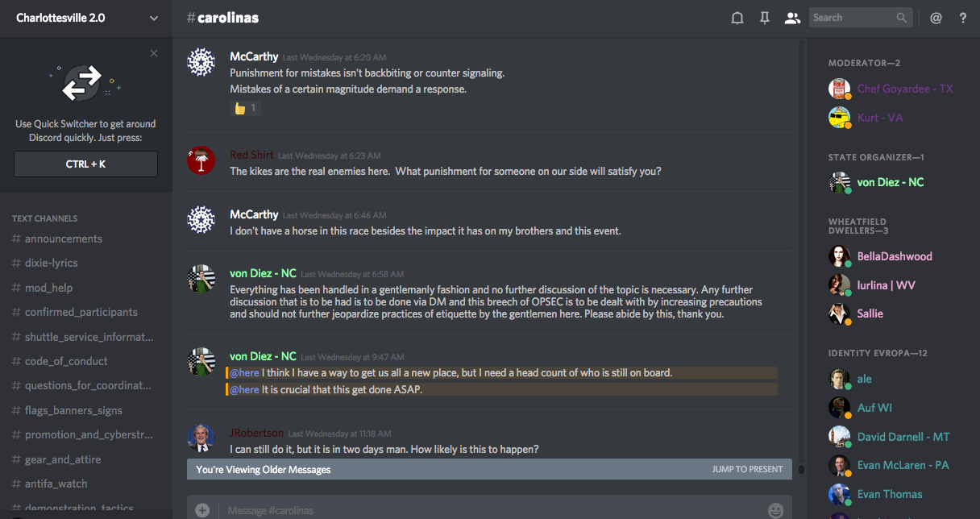Open von Diez - NC's avatar in member list
Screen dimensions: 980x519
point(839,182)
